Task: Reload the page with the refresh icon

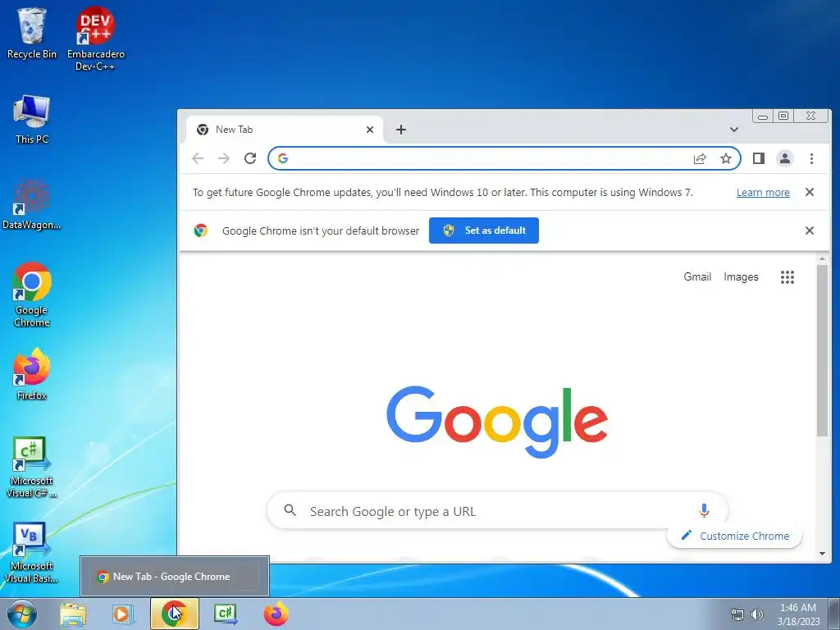Action: pos(250,158)
